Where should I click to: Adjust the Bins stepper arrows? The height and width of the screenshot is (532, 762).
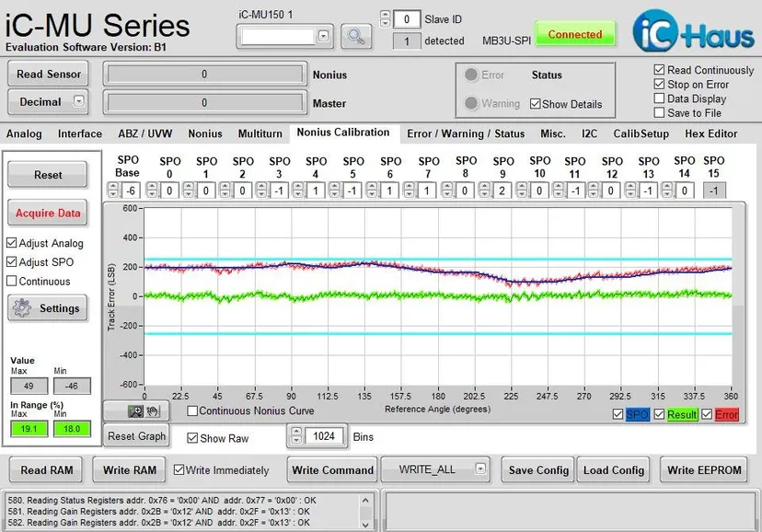(296, 434)
